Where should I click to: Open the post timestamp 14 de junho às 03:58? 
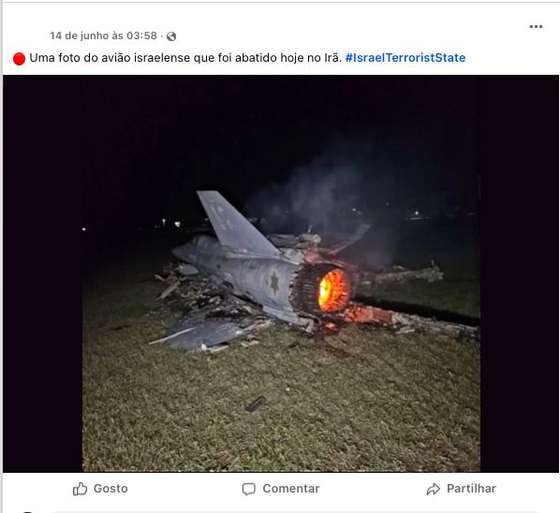[x=103, y=36]
